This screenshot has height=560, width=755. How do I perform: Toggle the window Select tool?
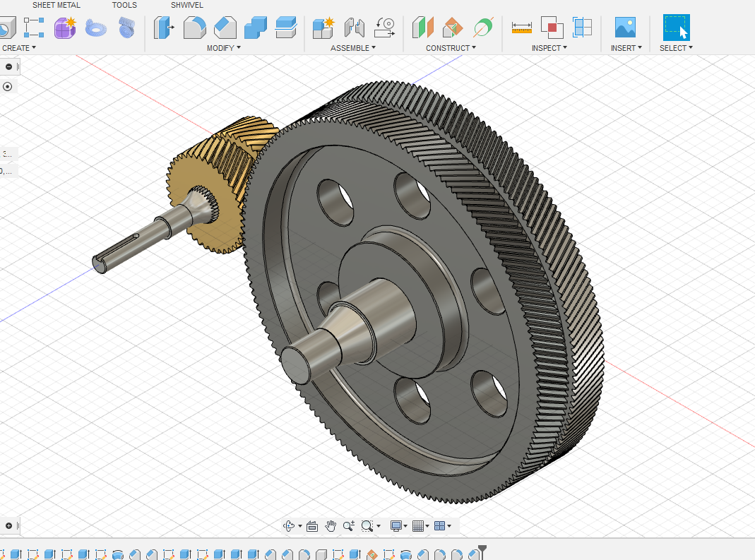click(x=676, y=28)
